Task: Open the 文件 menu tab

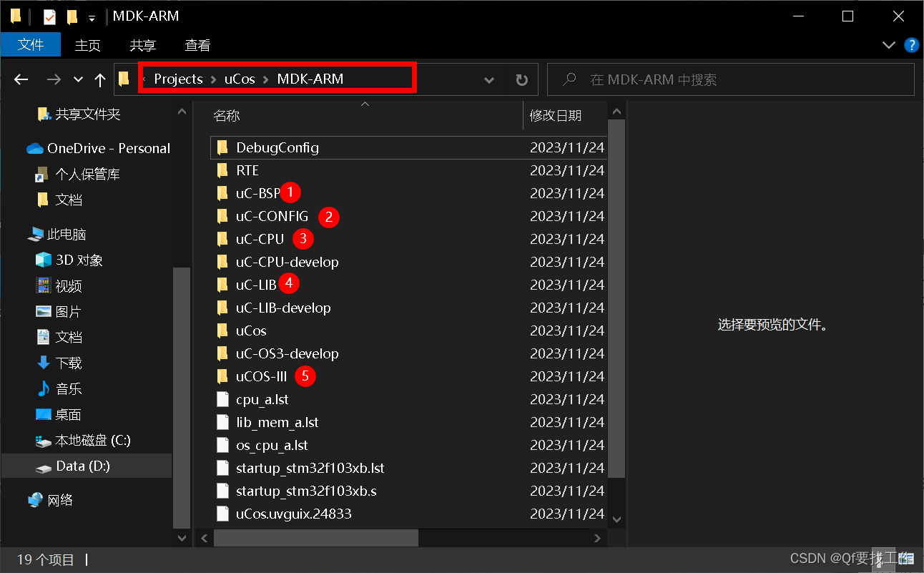Action: click(31, 45)
